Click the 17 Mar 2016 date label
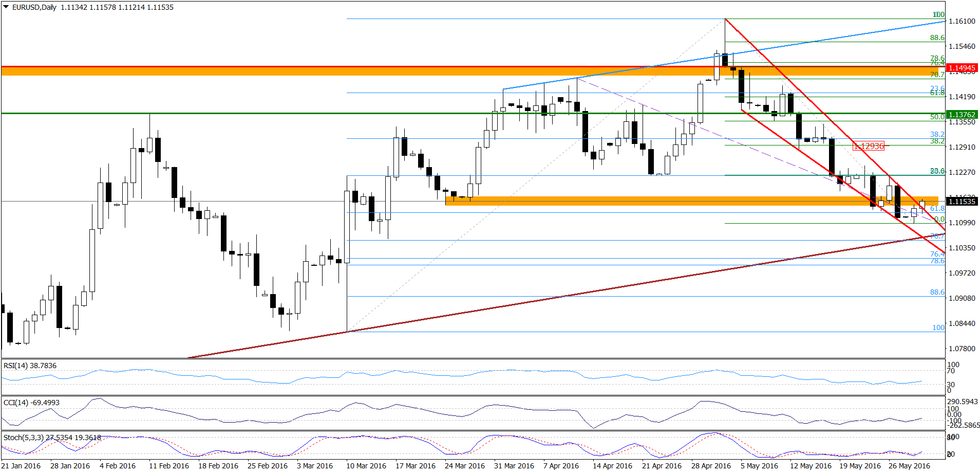The image size is (980, 473). point(416,466)
